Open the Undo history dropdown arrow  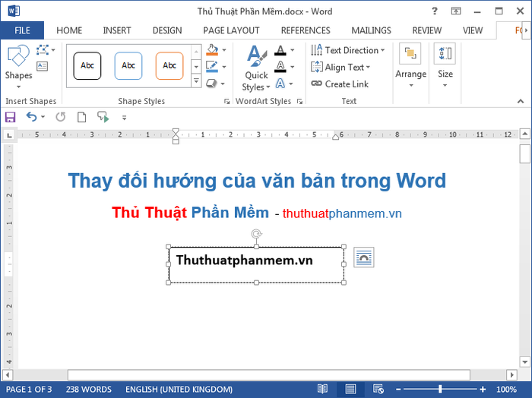(x=43, y=117)
